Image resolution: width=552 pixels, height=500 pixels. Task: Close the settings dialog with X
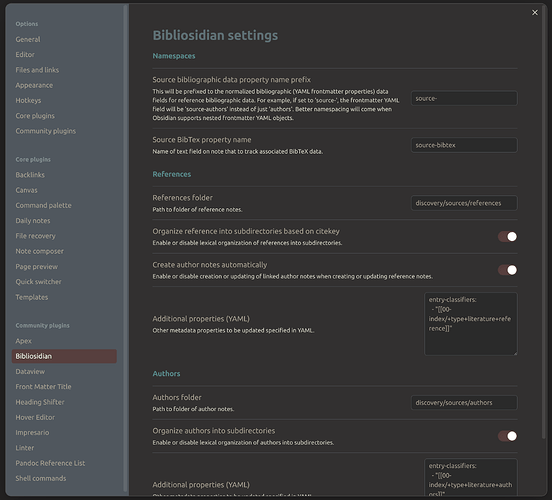point(534,13)
